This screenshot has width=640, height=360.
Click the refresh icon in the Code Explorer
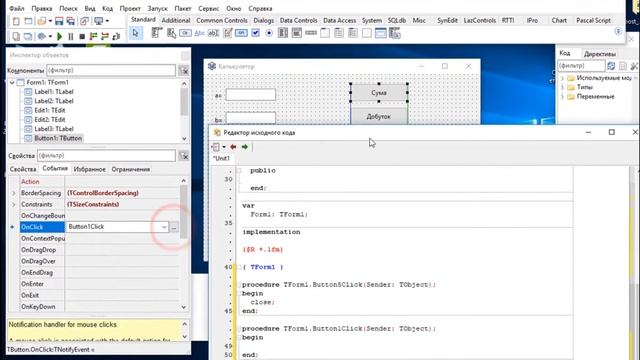[611, 66]
